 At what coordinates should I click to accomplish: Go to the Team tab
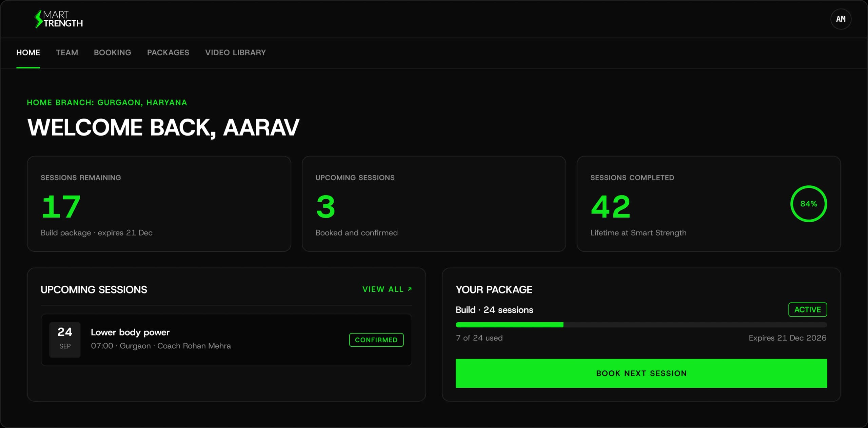pyautogui.click(x=67, y=53)
